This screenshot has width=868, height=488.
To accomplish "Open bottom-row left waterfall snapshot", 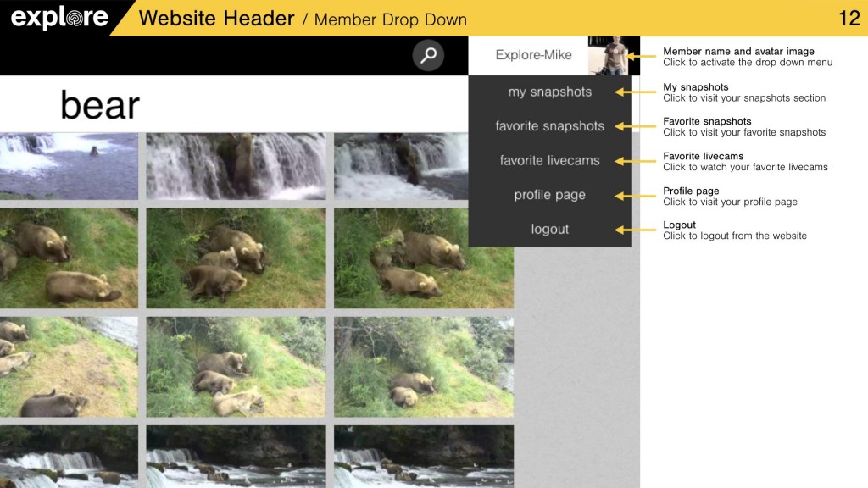I will pyautogui.click(x=68, y=457).
